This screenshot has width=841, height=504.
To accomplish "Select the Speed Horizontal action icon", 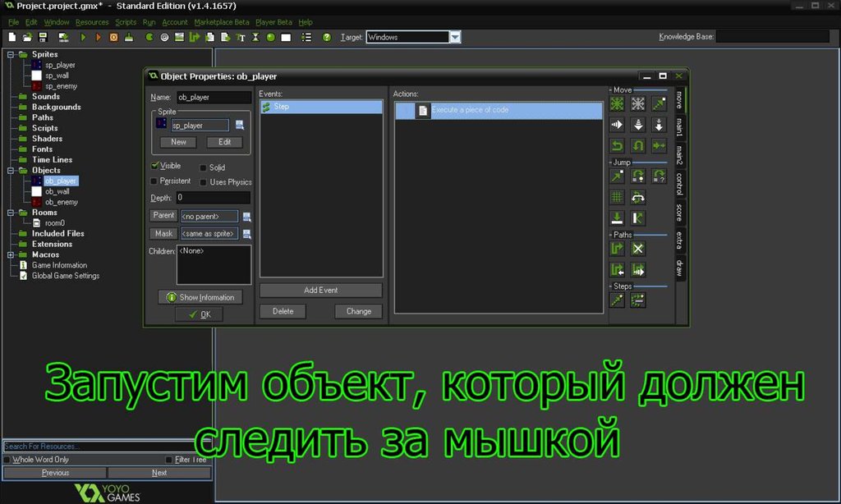I will (x=617, y=125).
